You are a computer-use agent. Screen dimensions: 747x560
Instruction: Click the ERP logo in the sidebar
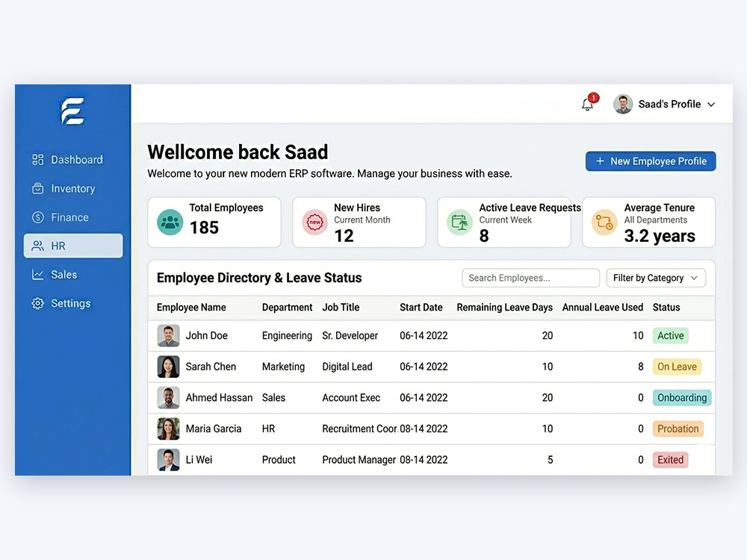pyautogui.click(x=72, y=111)
